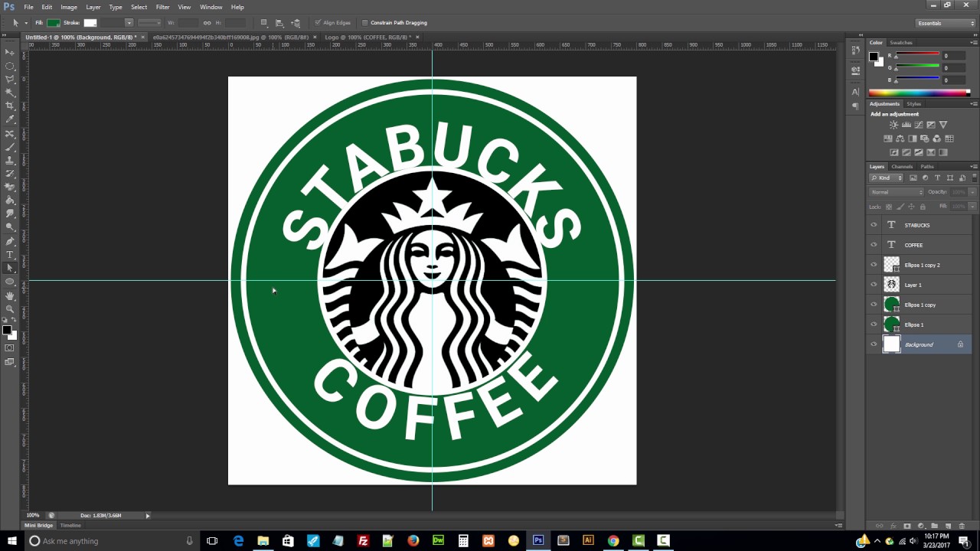Hide the Ellipse 1 copy layer
Image resolution: width=980 pixels, height=551 pixels.
(x=874, y=305)
